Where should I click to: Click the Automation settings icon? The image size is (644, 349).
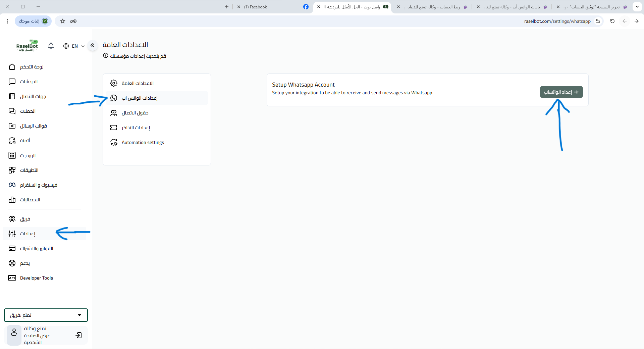[x=114, y=142]
